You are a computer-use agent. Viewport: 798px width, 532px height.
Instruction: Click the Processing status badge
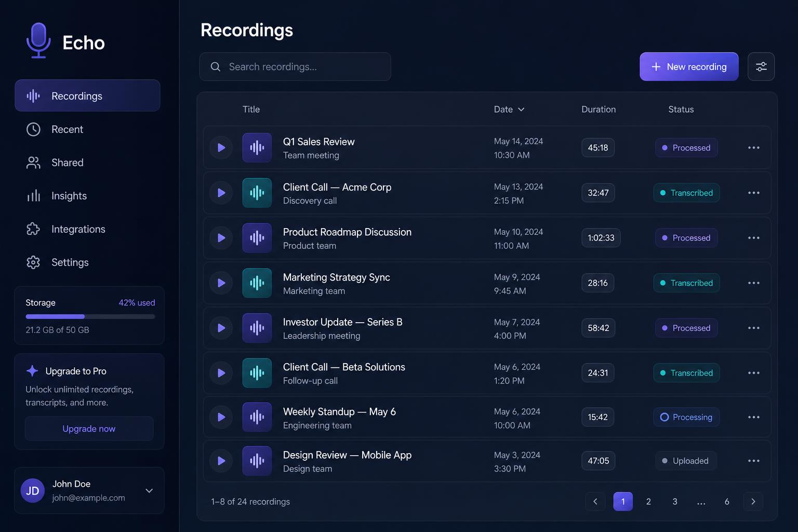[686, 417]
